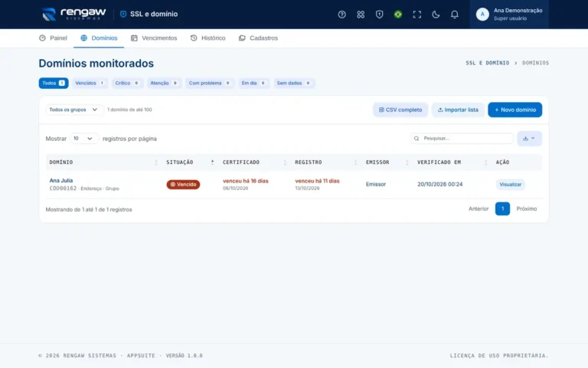Click the SSL E DOMÍNIO breadcrumb link

pyautogui.click(x=488, y=63)
